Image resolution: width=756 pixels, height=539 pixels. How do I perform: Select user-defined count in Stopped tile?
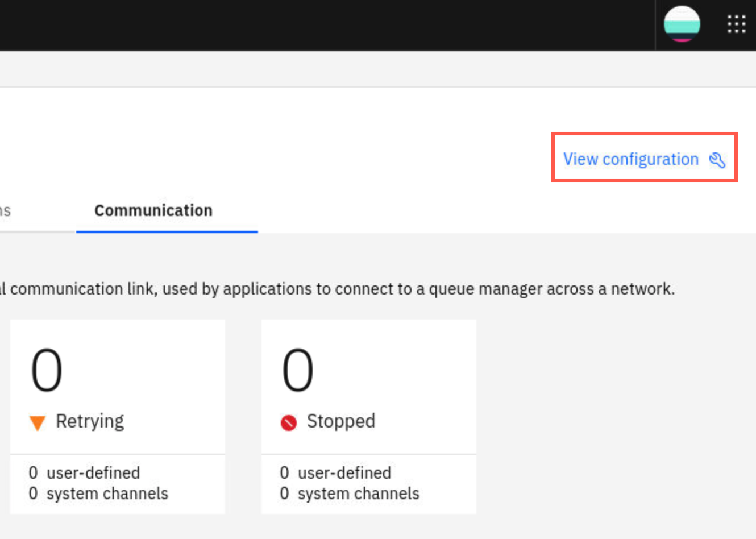coord(335,473)
